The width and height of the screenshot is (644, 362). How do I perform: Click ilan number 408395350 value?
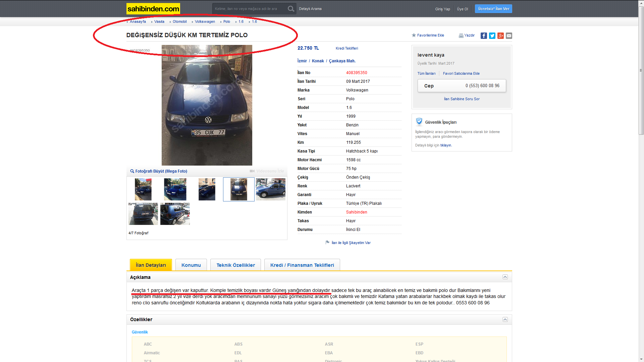tap(357, 73)
